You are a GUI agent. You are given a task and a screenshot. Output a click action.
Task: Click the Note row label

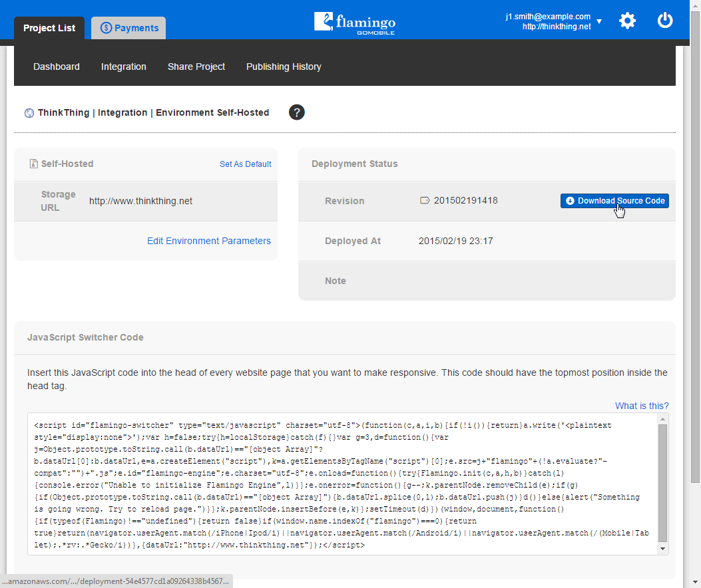pos(336,281)
